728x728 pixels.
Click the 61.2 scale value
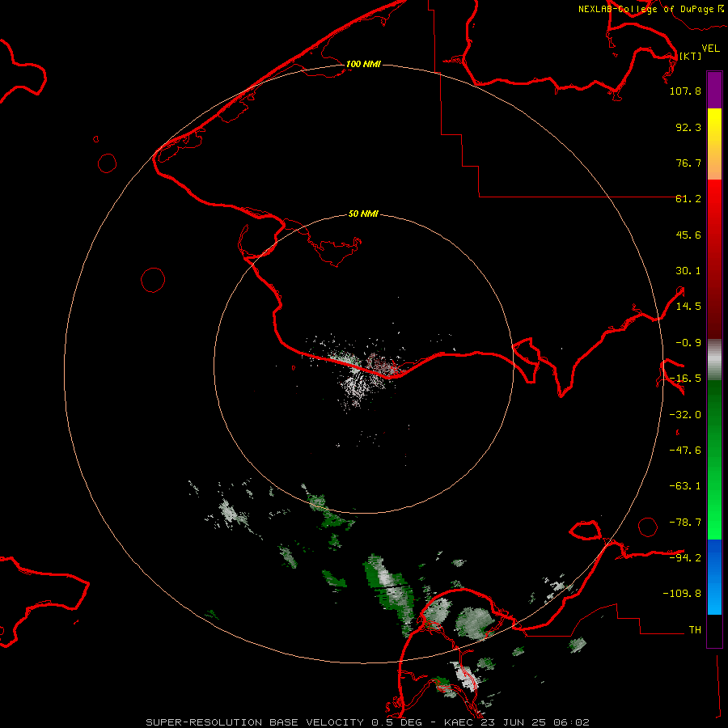tap(688, 199)
